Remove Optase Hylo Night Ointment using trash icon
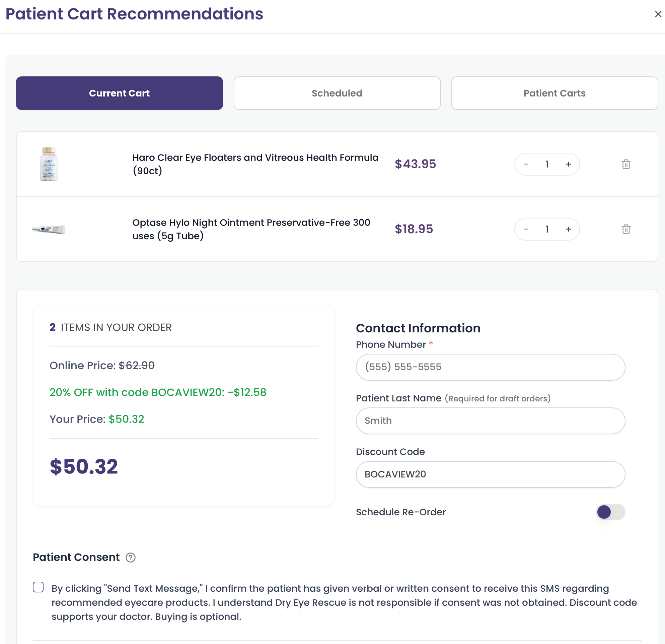 [625, 229]
